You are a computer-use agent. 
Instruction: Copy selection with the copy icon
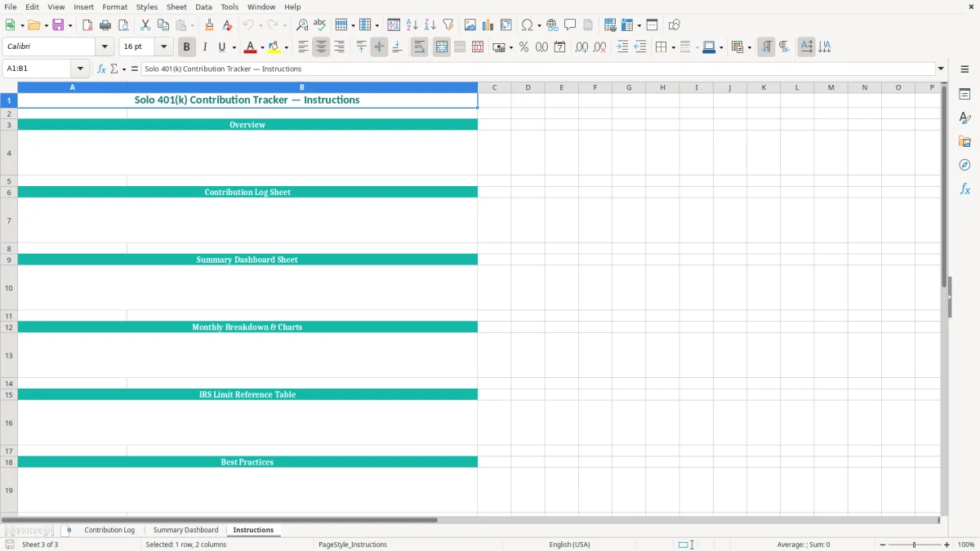[163, 25]
